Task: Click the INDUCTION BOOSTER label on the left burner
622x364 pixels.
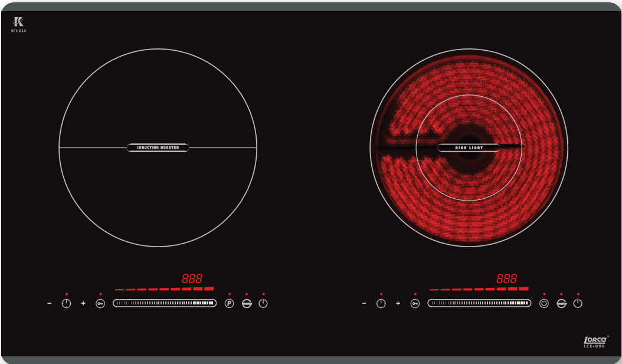Action: tap(158, 147)
